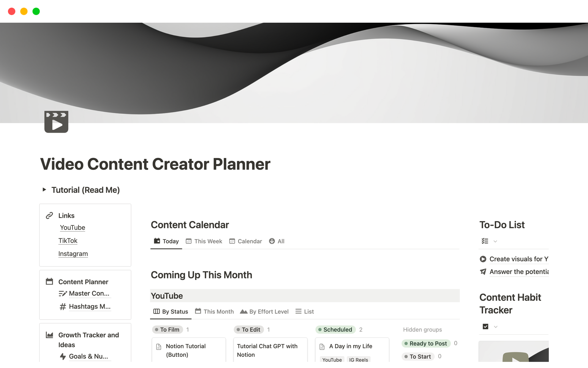Open the Instagram link
Image resolution: width=588 pixels, height=368 pixels.
73,254
